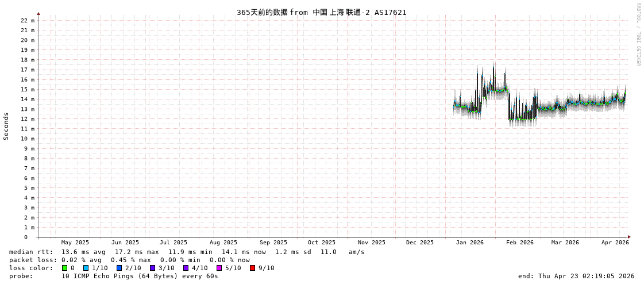Click the RRDTOOL / TOBI OETIKER watermark
The height and width of the screenshot is (284, 644).
(638, 34)
